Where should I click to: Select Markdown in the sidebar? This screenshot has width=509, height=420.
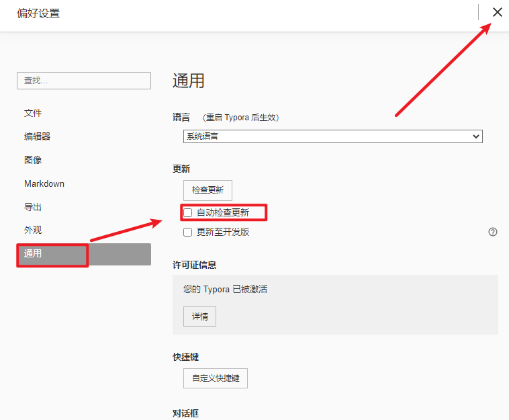[x=44, y=183]
